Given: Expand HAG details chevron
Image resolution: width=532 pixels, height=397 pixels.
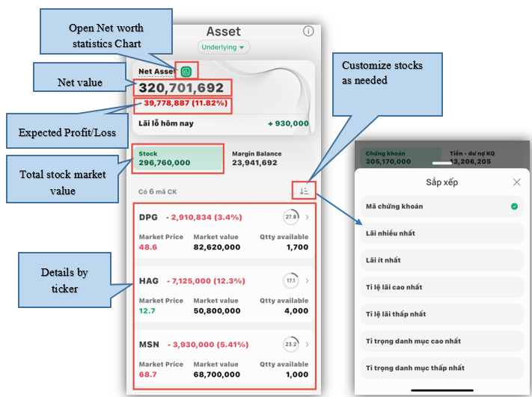Looking at the screenshot, I should click(x=307, y=281).
